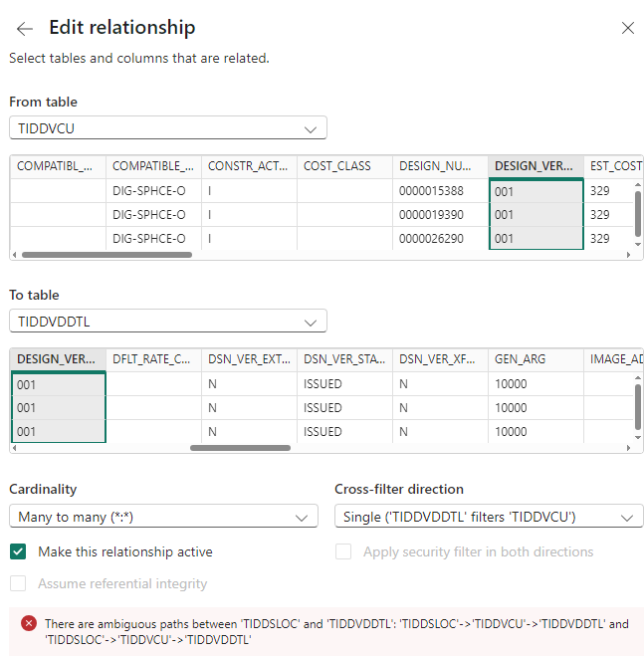Click the To table vertical scrollbar thumb
The width and height of the screenshot is (644, 656).
coord(638,407)
